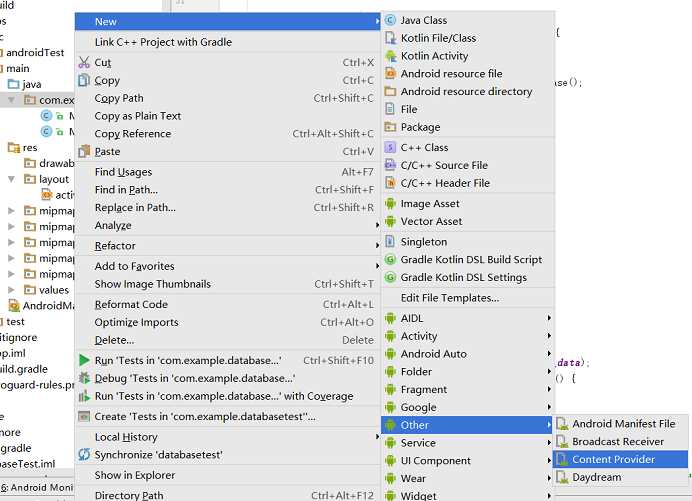Image resolution: width=692 pixels, height=501 pixels.
Task: Click the Java Class icon
Action: point(390,20)
